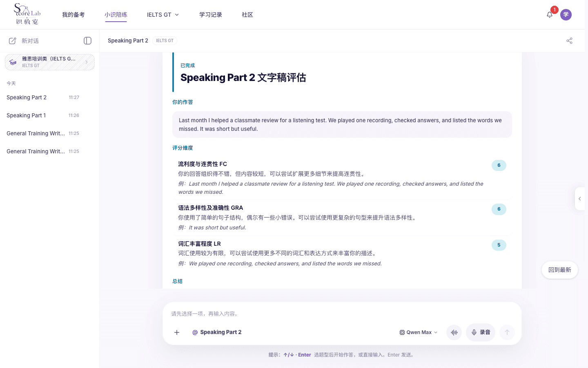Open 社区 tab
Image resolution: width=588 pixels, height=368 pixels.
click(247, 15)
